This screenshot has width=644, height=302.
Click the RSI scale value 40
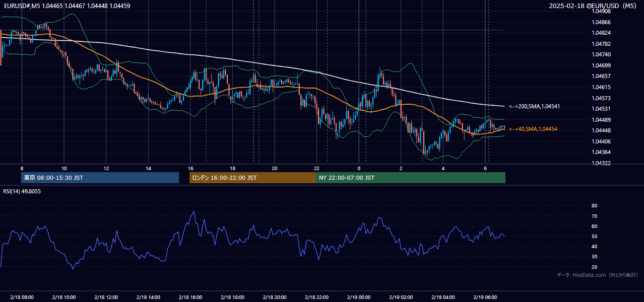(595, 246)
